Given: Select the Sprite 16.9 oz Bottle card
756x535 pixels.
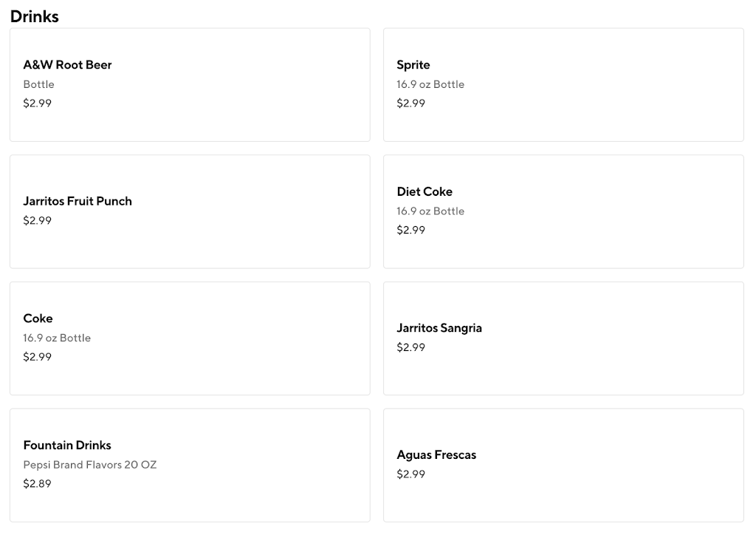Looking at the screenshot, I should 563,85.
